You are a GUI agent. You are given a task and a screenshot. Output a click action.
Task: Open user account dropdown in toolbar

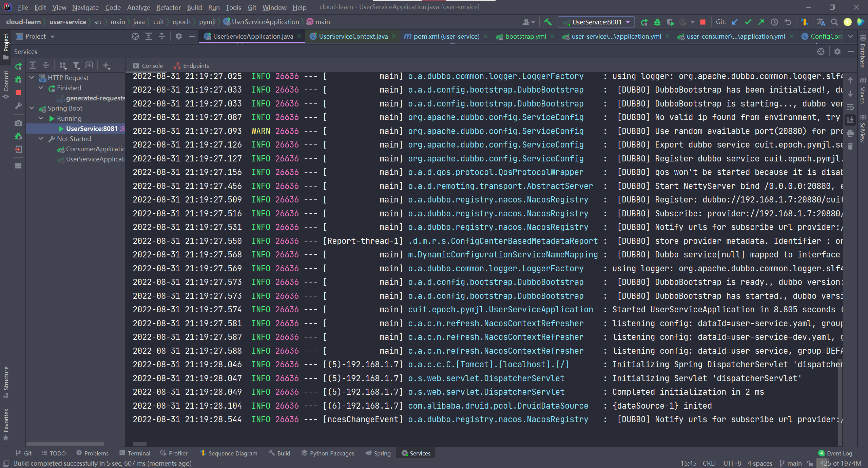528,22
